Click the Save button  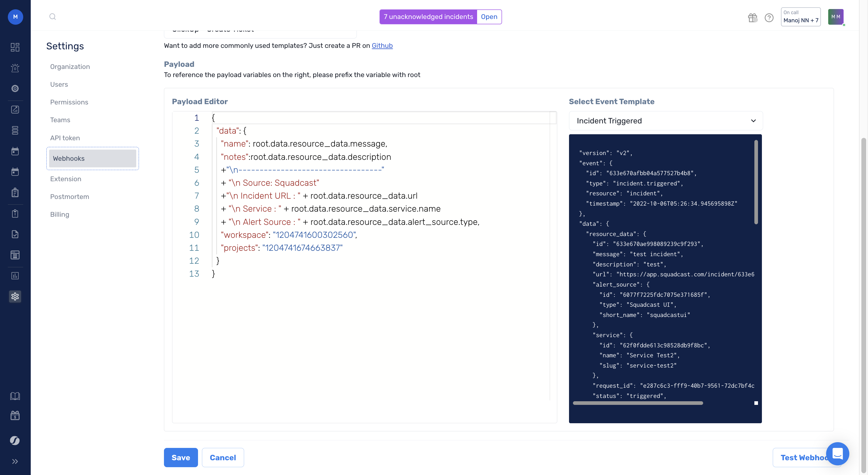(181, 458)
